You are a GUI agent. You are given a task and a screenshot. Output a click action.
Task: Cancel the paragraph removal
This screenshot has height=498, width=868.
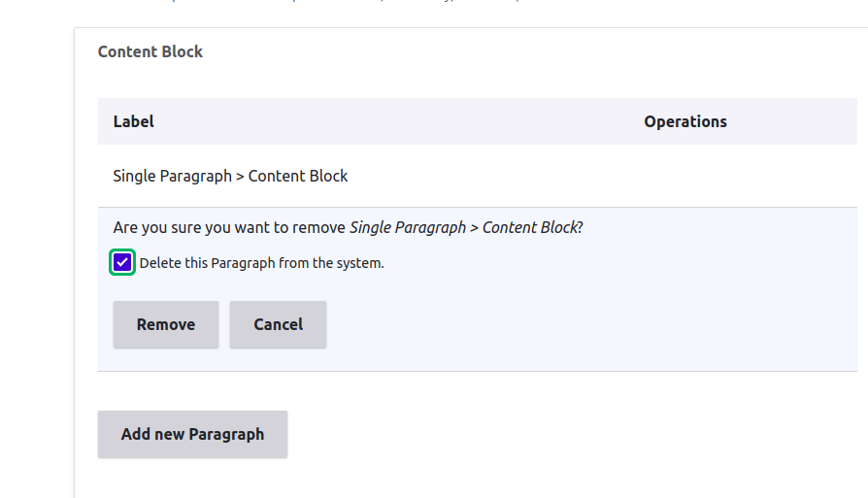[x=278, y=324]
